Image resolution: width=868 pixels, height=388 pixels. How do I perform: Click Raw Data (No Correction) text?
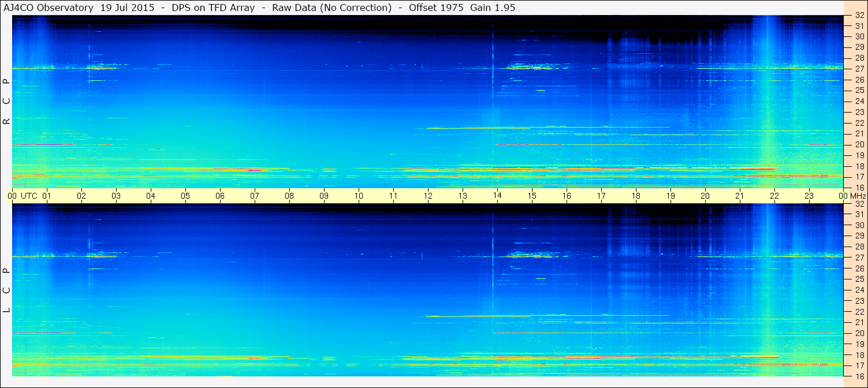[x=331, y=8]
